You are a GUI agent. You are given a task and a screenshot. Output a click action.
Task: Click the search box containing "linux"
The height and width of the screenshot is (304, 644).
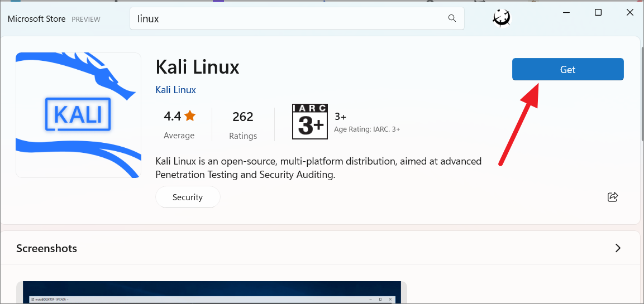point(297,18)
